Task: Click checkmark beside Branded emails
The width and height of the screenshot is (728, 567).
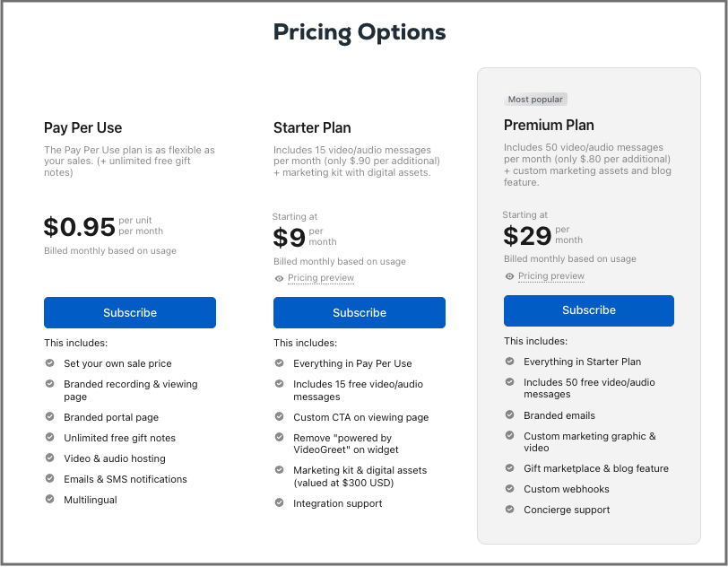Action: (x=510, y=414)
